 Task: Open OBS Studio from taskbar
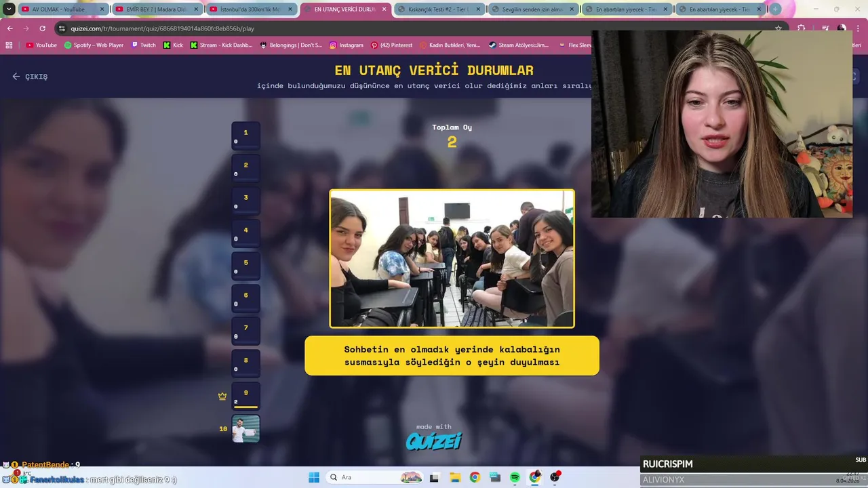[x=555, y=477]
